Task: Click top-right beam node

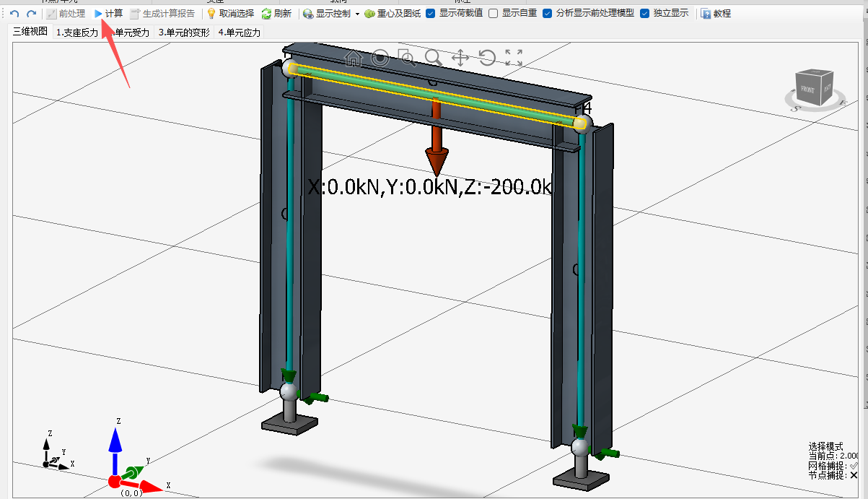Action: [582, 123]
